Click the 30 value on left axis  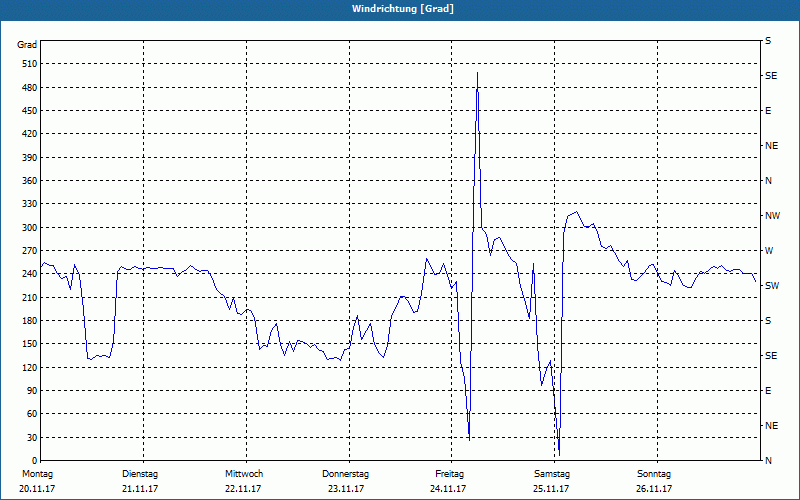(32, 437)
